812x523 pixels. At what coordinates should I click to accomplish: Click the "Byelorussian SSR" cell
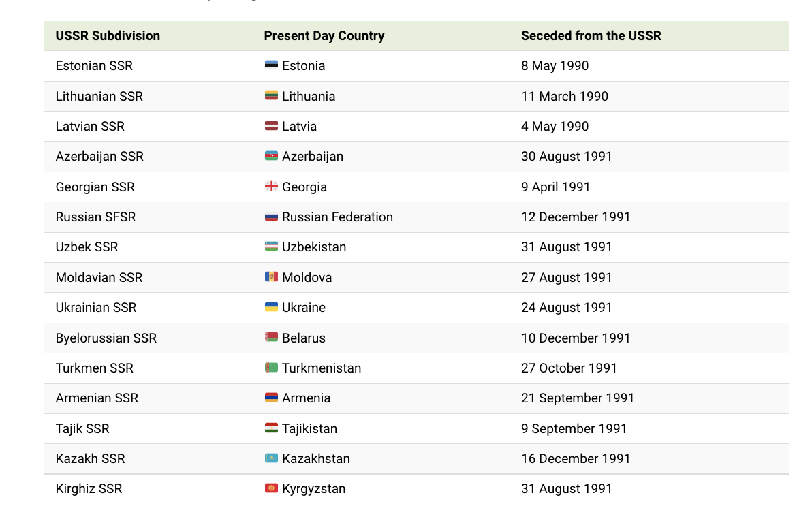pos(106,338)
